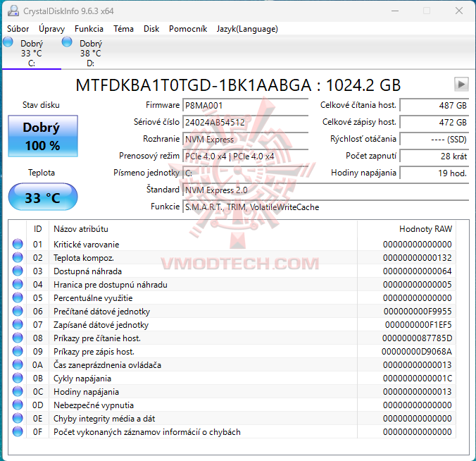
Task: Click the power on count value 28 krát
Action: (x=434, y=156)
